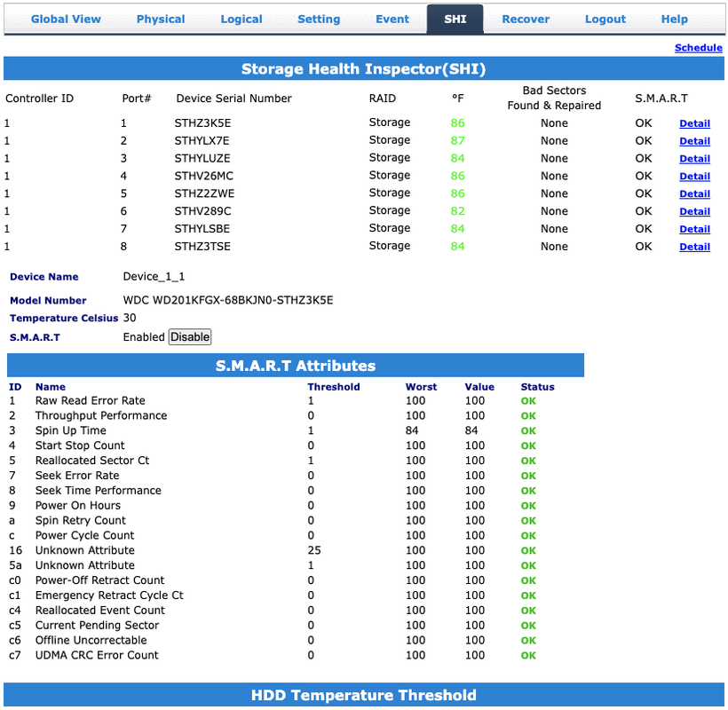Open the Global View tab
The image size is (728, 710).
pyautogui.click(x=66, y=19)
